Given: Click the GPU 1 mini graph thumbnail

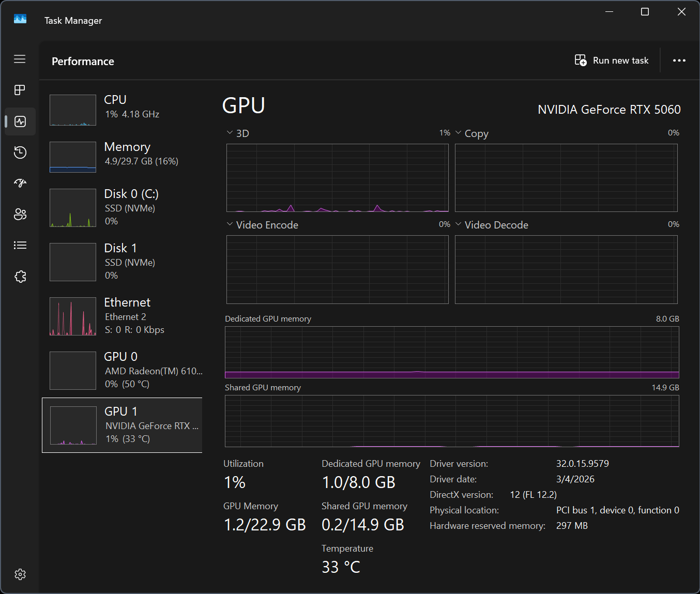Looking at the screenshot, I should (73, 425).
